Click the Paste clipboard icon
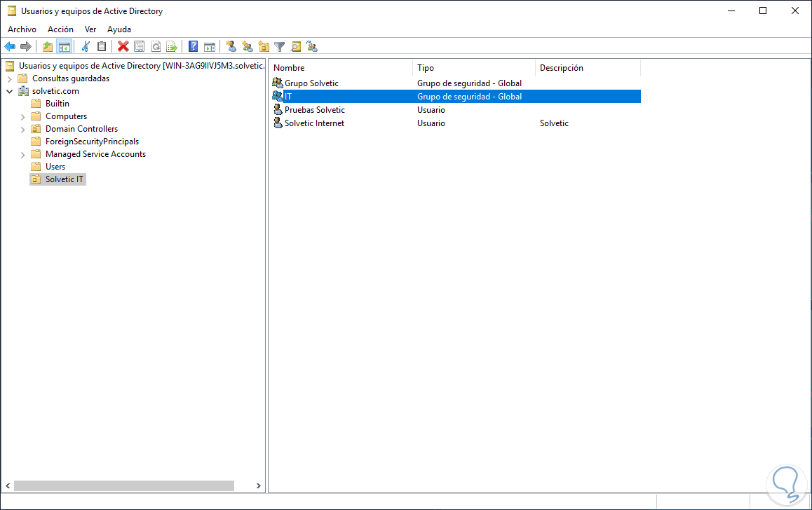Screen dimensions: 812x510 102,46
